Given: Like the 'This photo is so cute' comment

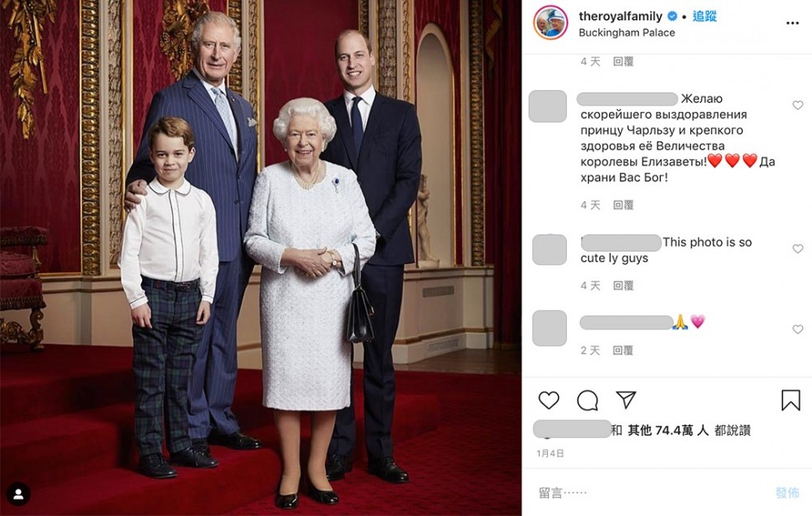Looking at the screenshot, I should tap(797, 249).
